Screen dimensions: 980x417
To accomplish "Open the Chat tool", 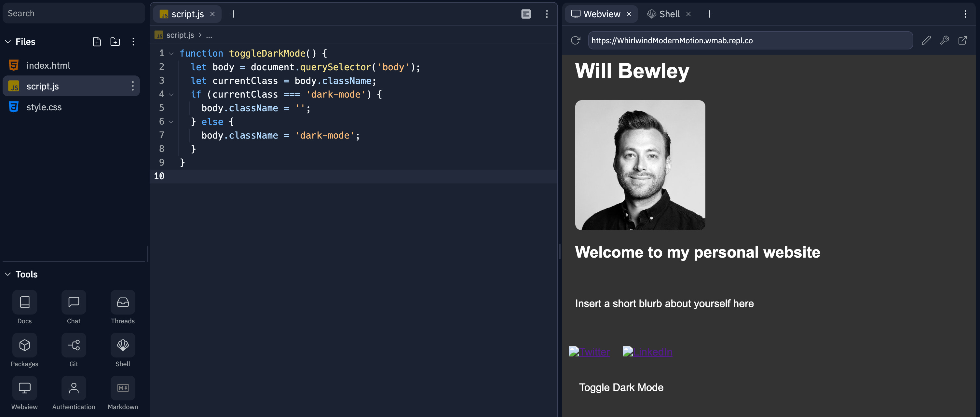I will click(74, 307).
